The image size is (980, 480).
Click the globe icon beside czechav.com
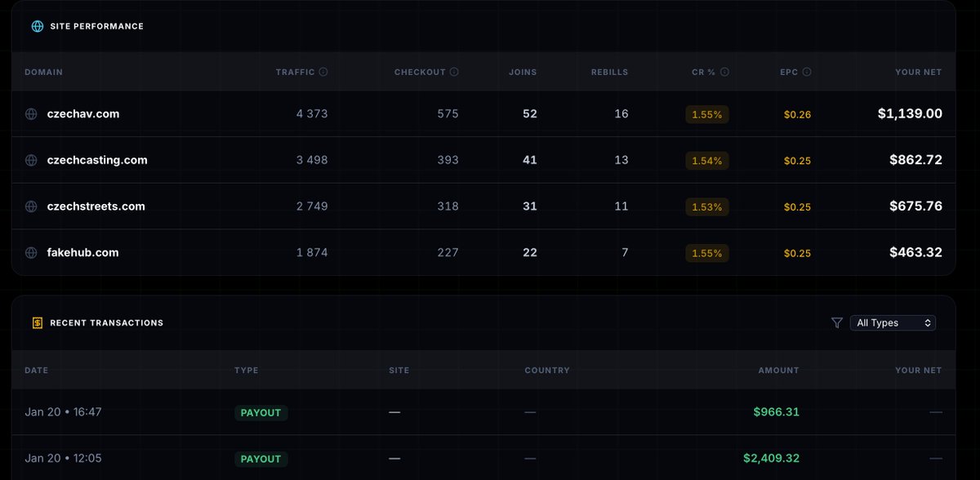coord(31,114)
